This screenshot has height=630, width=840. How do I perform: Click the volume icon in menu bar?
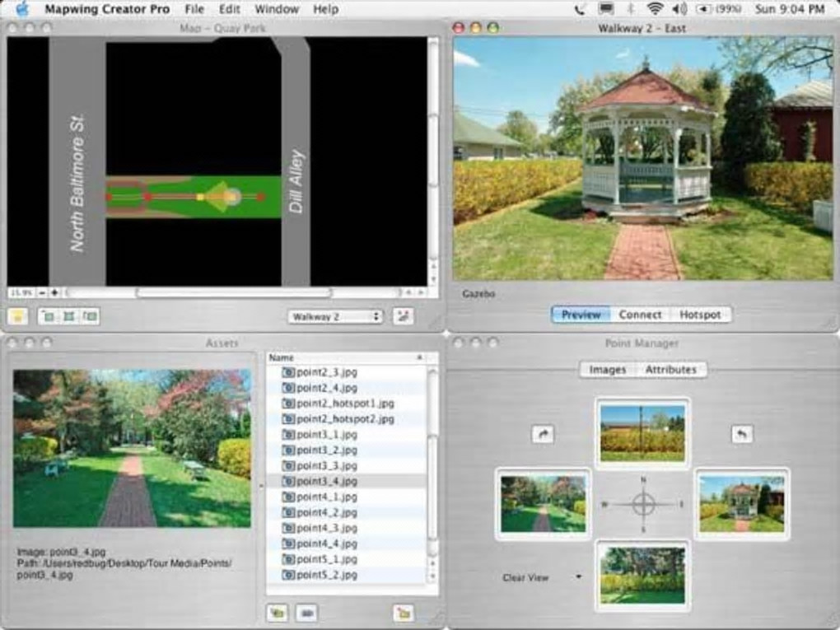point(679,9)
